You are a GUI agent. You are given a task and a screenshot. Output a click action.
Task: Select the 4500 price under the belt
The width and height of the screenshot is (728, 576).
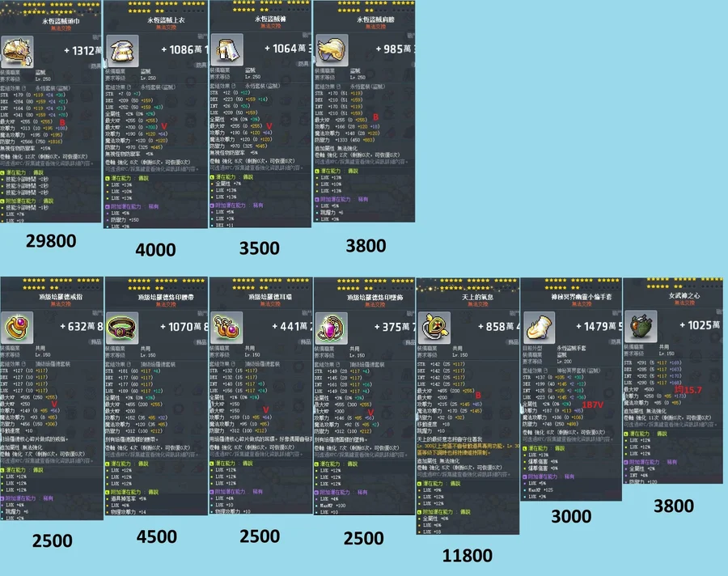156,537
